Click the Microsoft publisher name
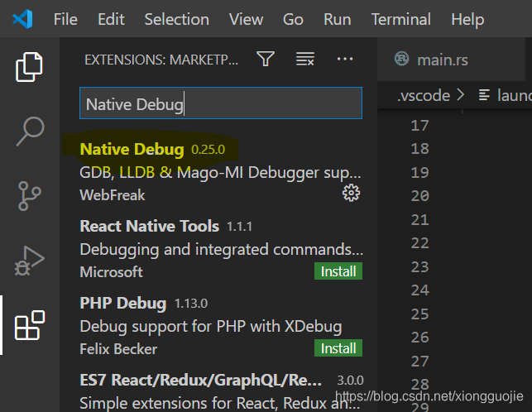 [x=112, y=272]
